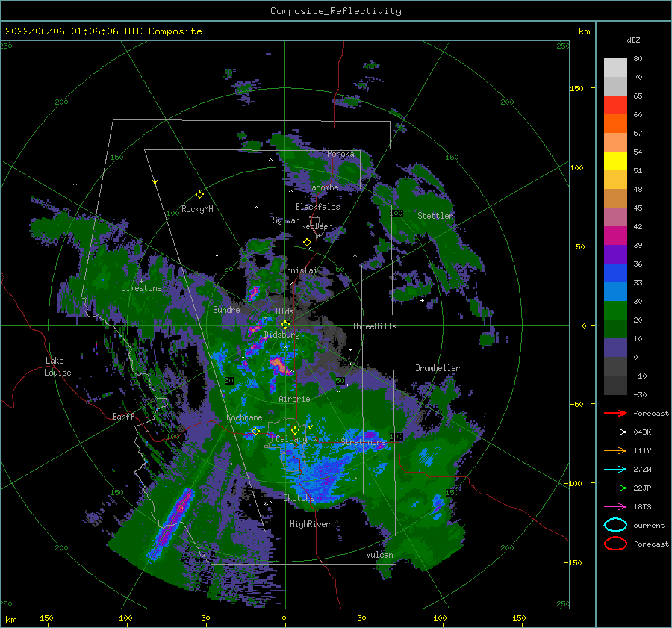The image size is (672, 628).
Task: Click the Okotoks label
Action: (x=299, y=497)
